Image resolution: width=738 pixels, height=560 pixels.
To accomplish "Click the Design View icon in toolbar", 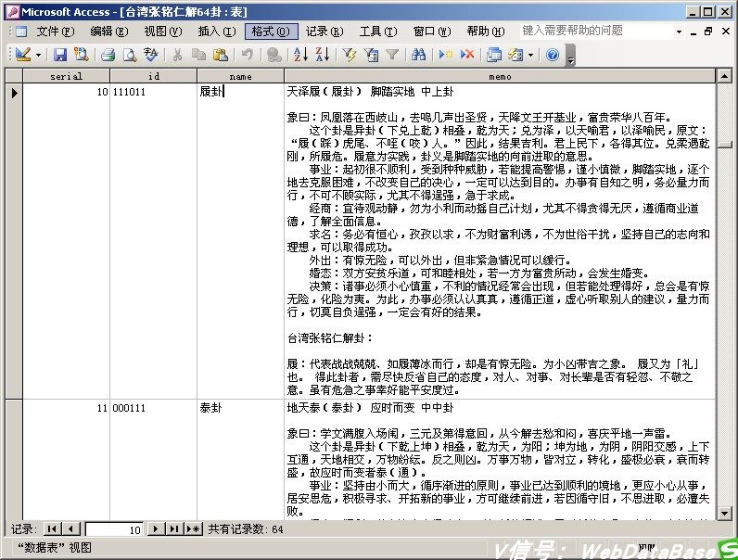I will click(22, 55).
